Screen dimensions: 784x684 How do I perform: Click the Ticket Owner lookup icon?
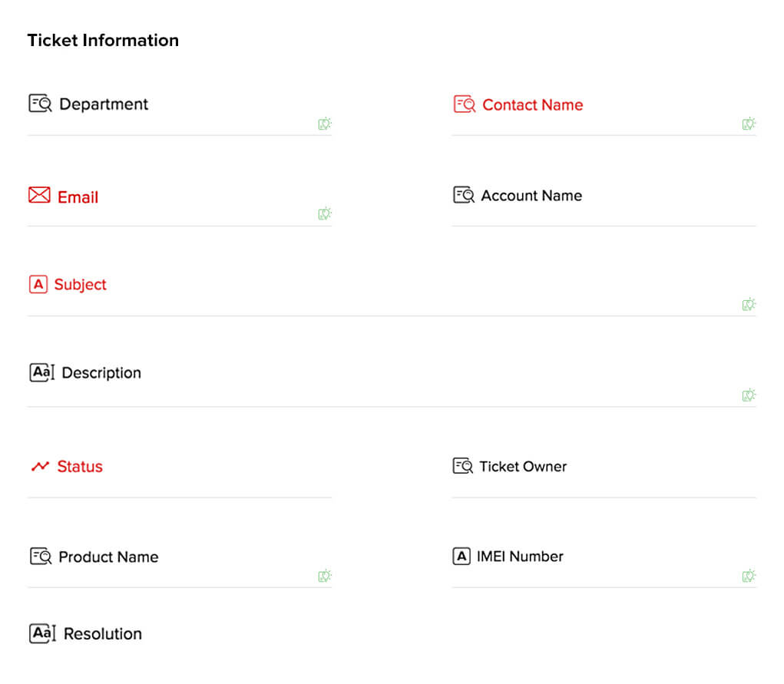[463, 466]
